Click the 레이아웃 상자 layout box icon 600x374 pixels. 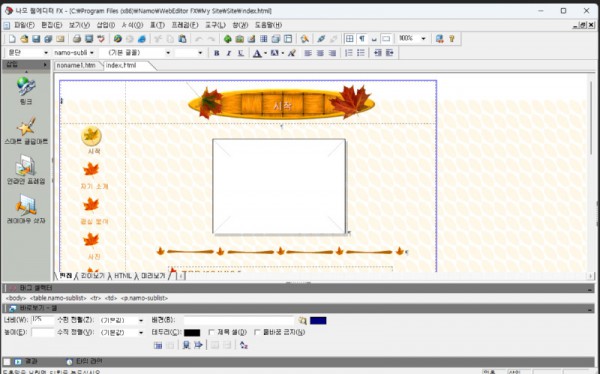26,209
